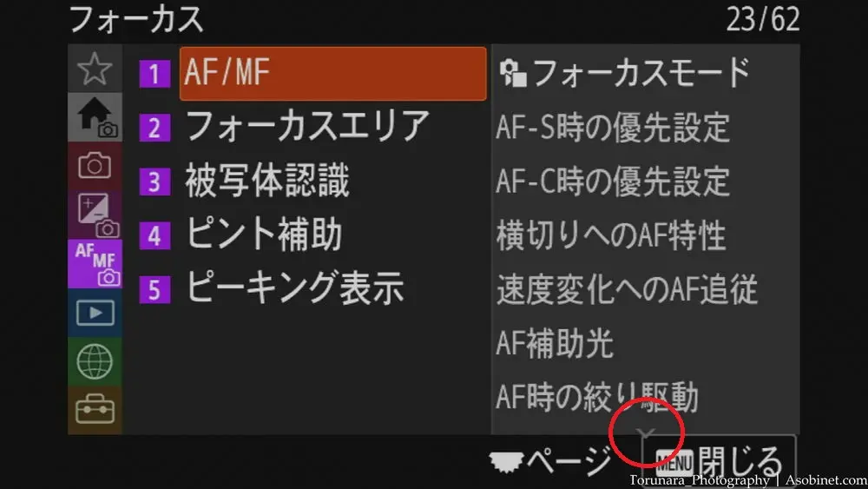Open the My Menu star tab
Screen dimensions: 868x489
[95, 68]
